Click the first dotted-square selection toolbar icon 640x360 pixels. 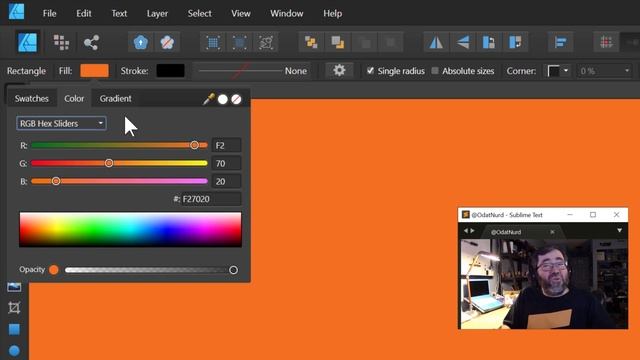point(213,42)
